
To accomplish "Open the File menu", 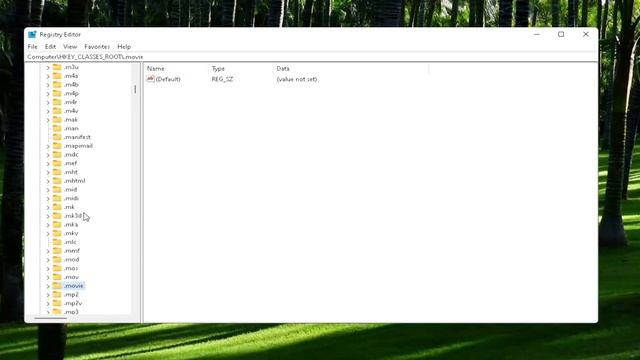I will [x=32, y=47].
